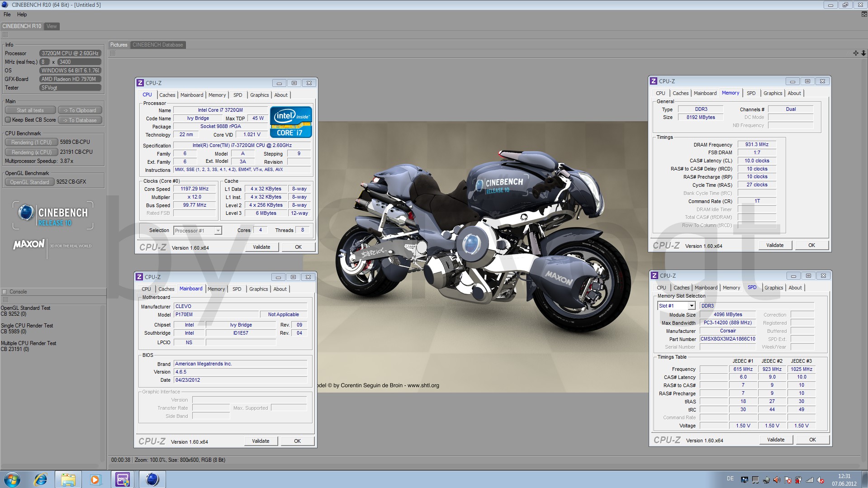This screenshot has width=868, height=488.
Task: Open Windows Explorer folder icon in taskbar
Action: click(x=68, y=479)
